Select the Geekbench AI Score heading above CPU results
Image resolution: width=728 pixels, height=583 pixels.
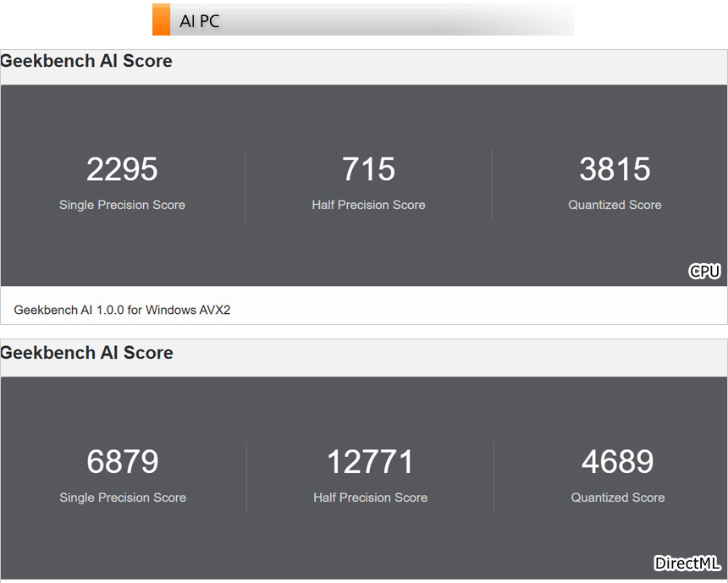point(86,61)
